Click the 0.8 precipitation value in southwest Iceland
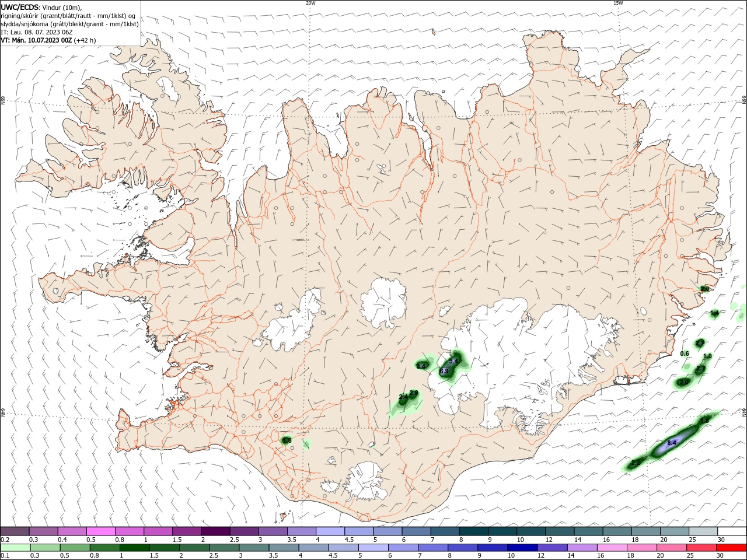 click(287, 440)
